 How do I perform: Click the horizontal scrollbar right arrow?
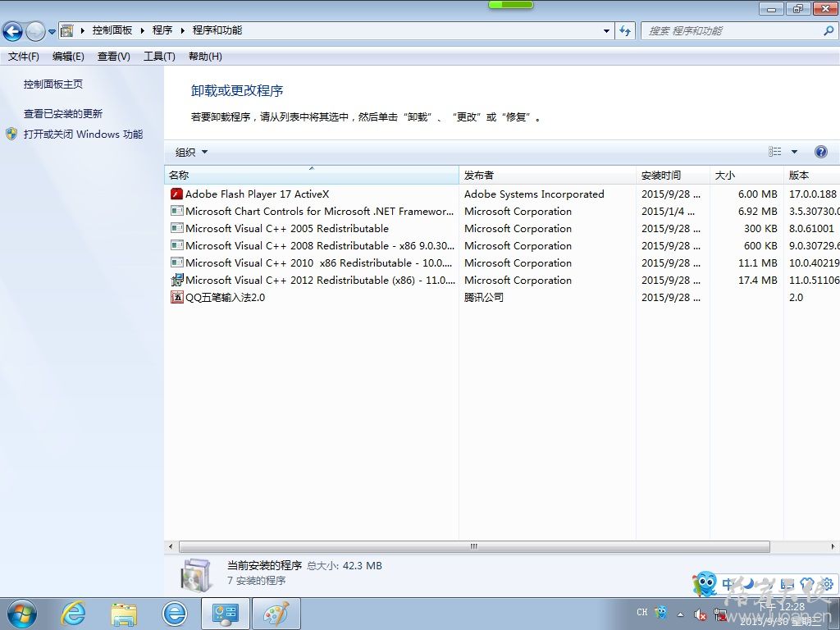833,546
